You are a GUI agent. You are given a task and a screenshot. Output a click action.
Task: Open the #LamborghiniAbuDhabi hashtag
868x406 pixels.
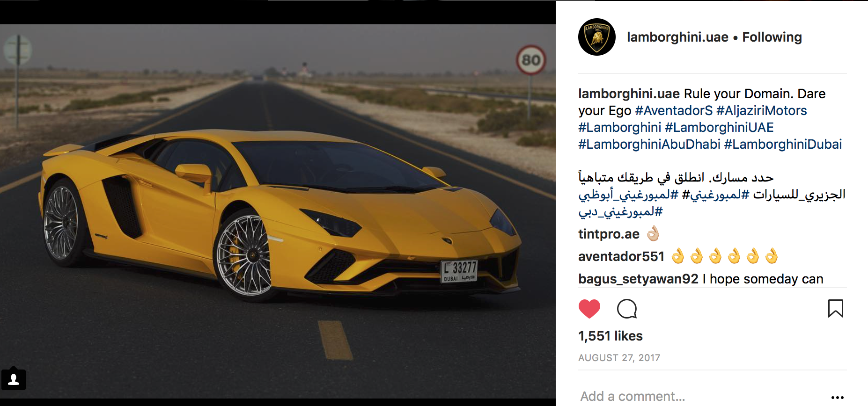point(649,144)
